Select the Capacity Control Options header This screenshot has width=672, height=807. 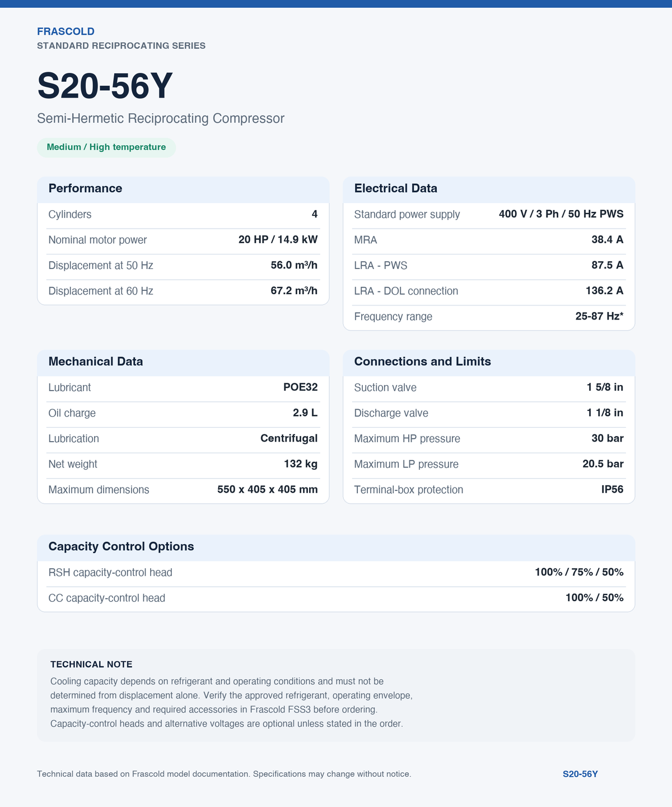121,546
